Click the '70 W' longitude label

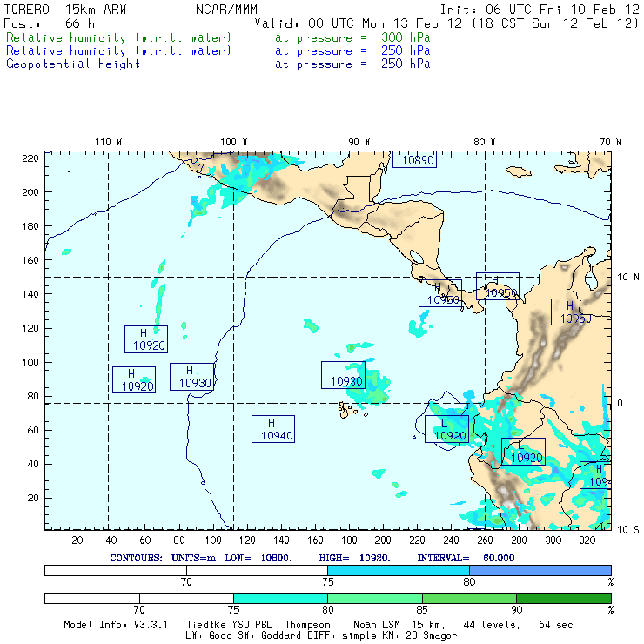[610, 142]
